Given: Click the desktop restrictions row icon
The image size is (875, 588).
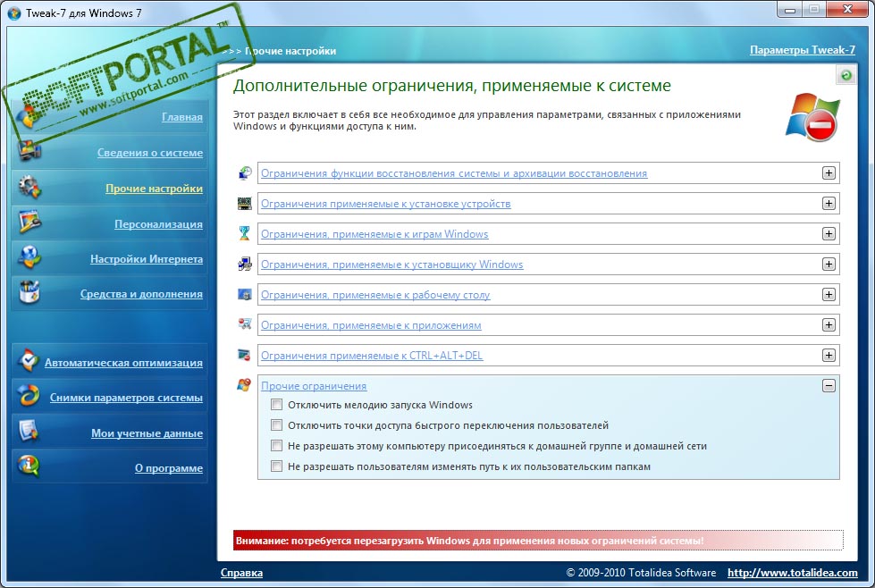Looking at the screenshot, I should (244, 295).
